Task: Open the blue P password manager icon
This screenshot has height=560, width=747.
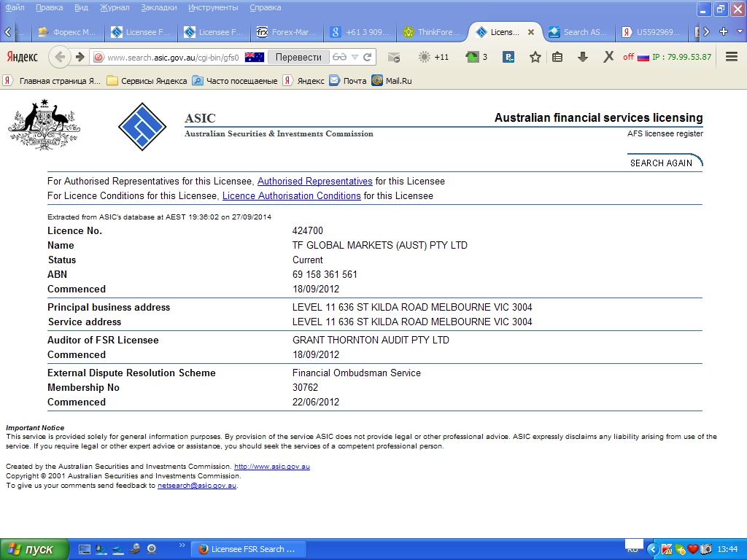Action: pos(508,57)
